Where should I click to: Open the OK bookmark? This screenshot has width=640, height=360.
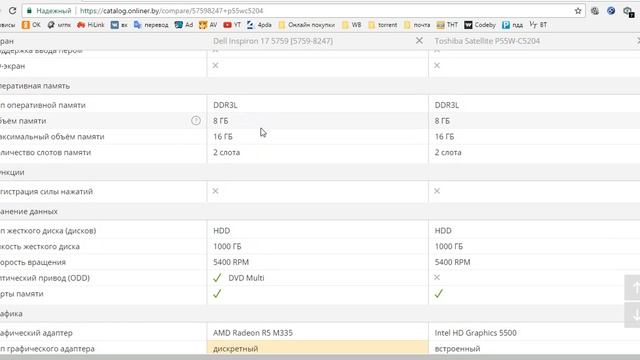pos(31,25)
